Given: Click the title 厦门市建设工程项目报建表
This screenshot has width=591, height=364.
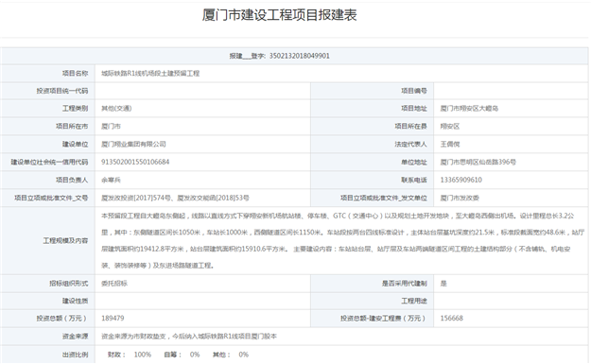Looking at the screenshot, I should [x=279, y=15].
